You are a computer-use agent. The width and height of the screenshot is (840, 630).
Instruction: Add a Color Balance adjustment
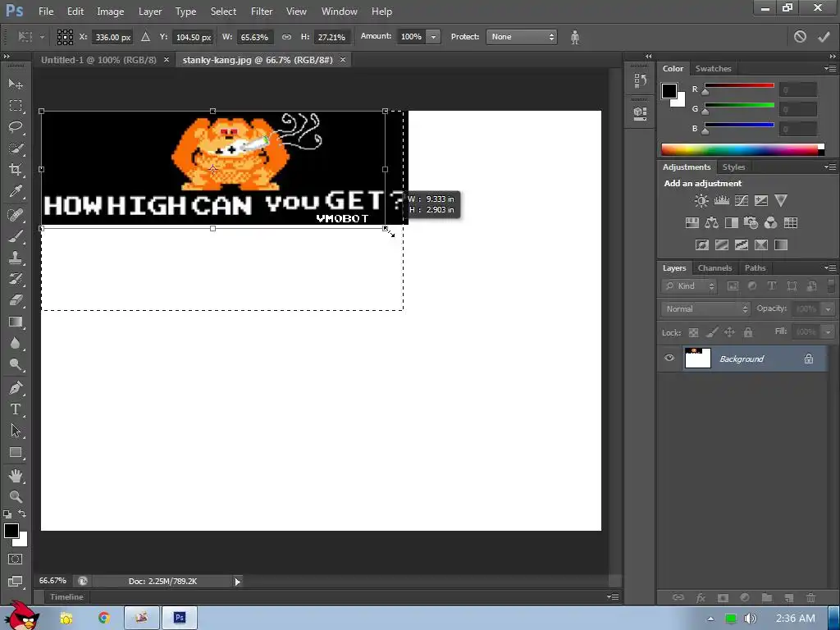coord(711,223)
